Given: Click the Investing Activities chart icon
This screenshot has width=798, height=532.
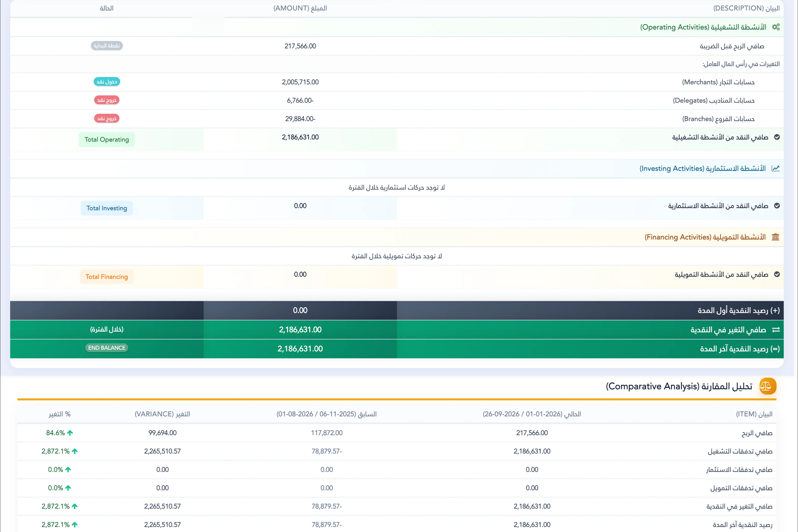Looking at the screenshot, I should click(x=776, y=168).
